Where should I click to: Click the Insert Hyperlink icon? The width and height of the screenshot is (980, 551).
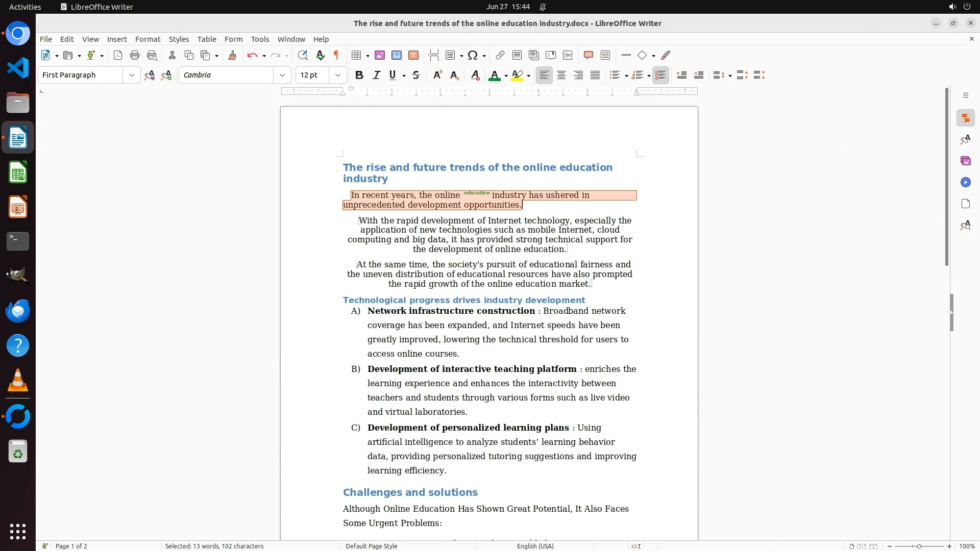[x=500, y=55]
